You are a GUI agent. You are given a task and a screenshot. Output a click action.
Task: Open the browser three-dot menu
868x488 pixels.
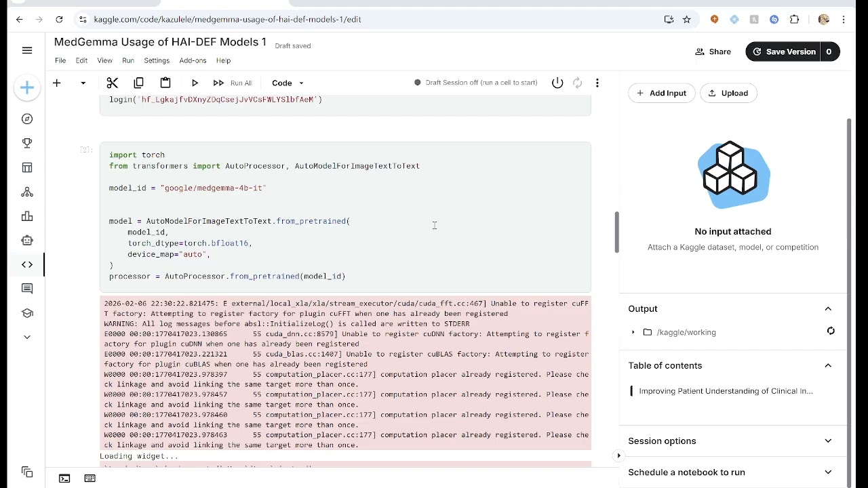(844, 20)
